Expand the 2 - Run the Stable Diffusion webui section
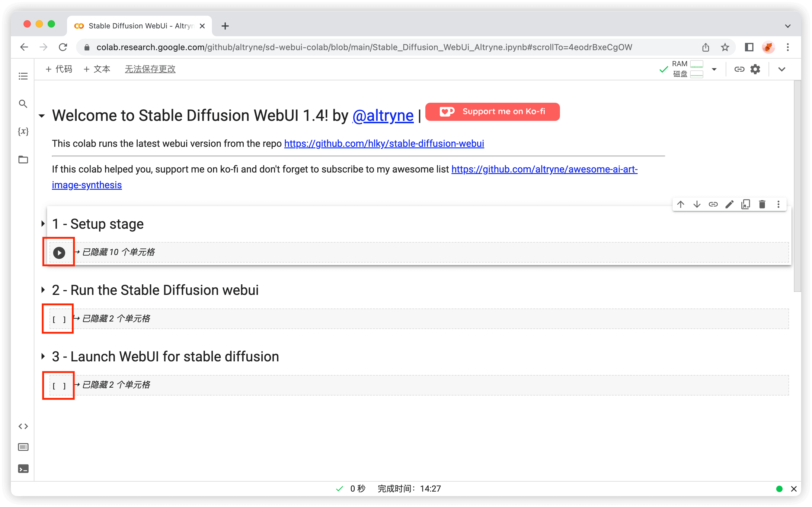 (43, 290)
